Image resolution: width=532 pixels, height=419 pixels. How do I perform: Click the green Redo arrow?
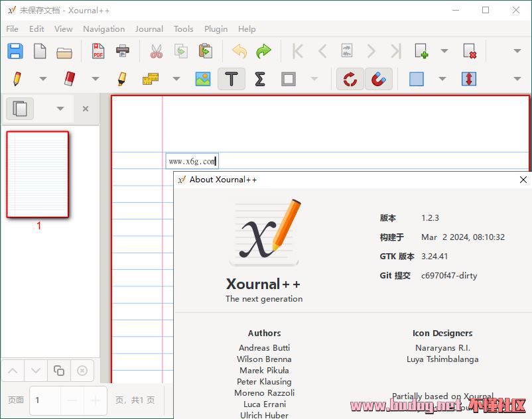[x=263, y=51]
